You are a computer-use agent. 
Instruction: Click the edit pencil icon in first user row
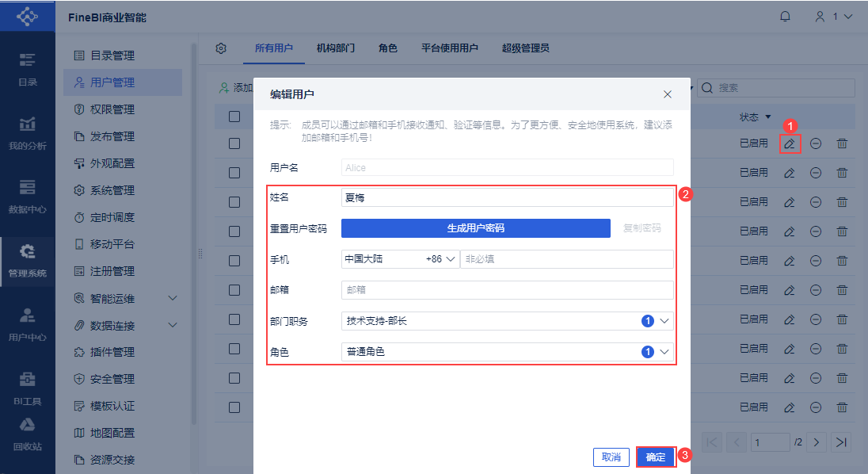pyautogui.click(x=790, y=143)
